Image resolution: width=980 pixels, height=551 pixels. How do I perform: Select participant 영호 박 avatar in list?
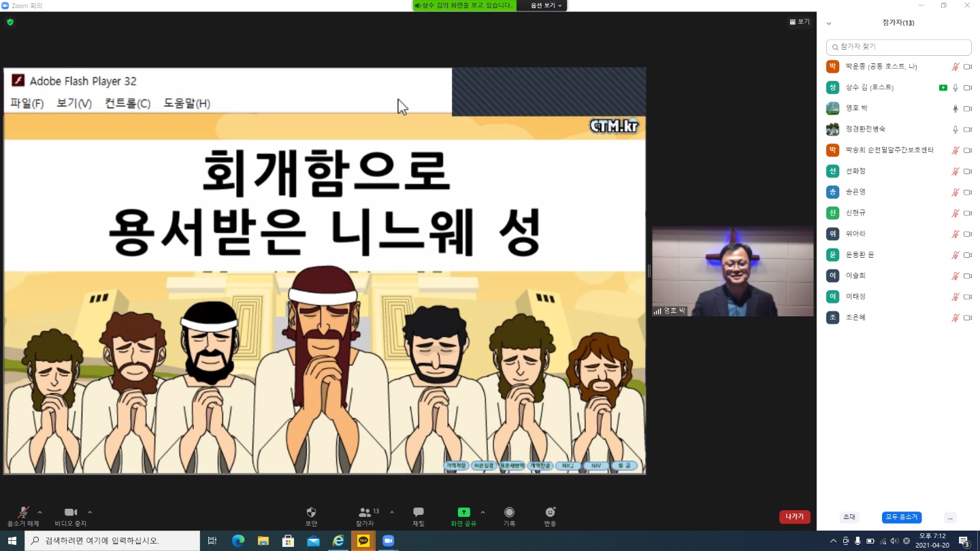(x=832, y=108)
